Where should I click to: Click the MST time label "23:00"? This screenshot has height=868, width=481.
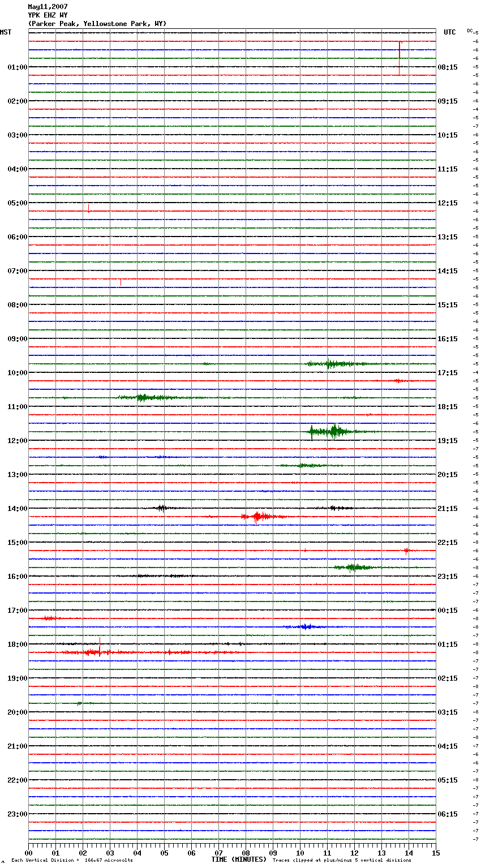click(x=17, y=814)
